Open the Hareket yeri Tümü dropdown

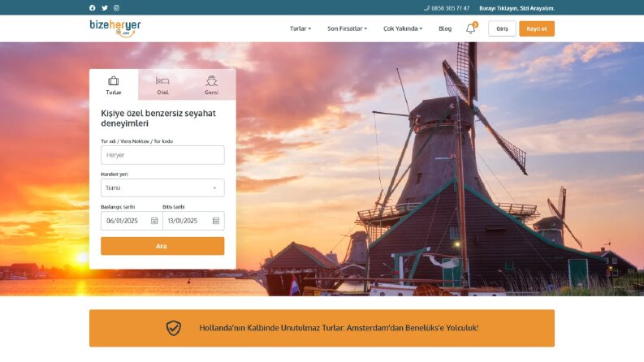tap(162, 188)
